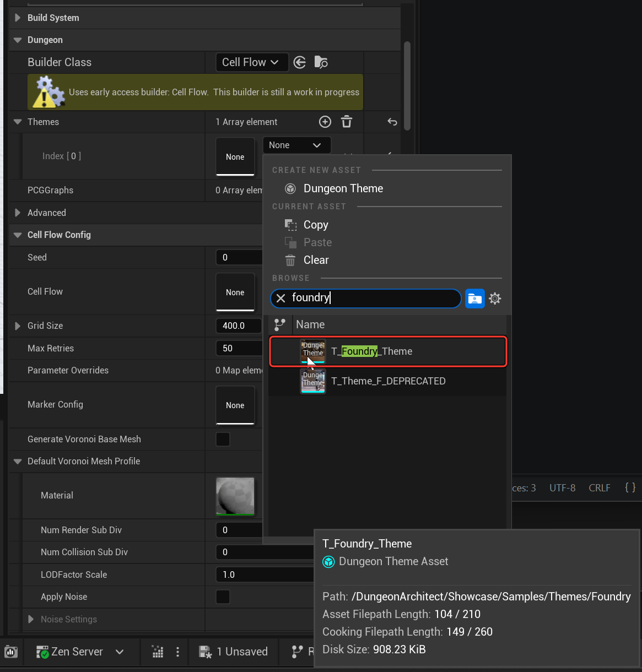Click the revision control branch icon in status bar
The width and height of the screenshot is (642, 672).
[x=297, y=652]
